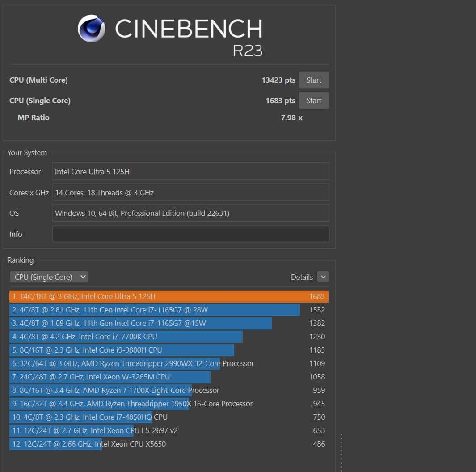Open the CPU (Single Core) ranking dropdown
This screenshot has height=472, width=476.
(49, 277)
